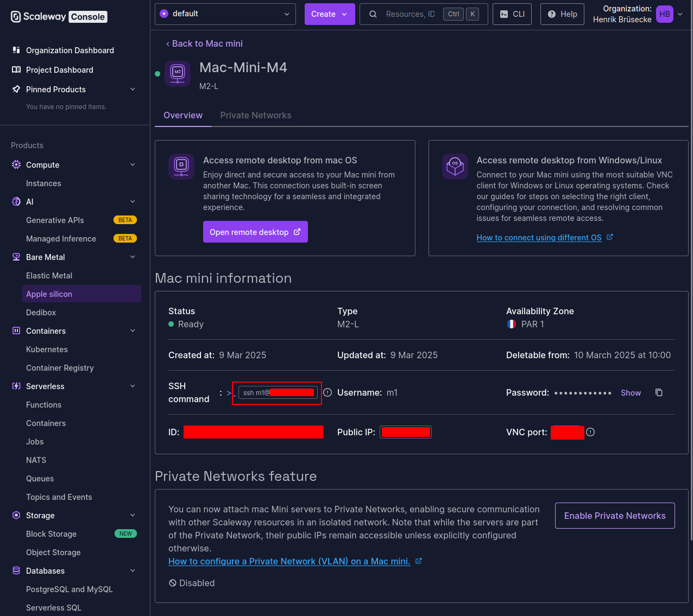Open Queues under Serverless

point(40,479)
